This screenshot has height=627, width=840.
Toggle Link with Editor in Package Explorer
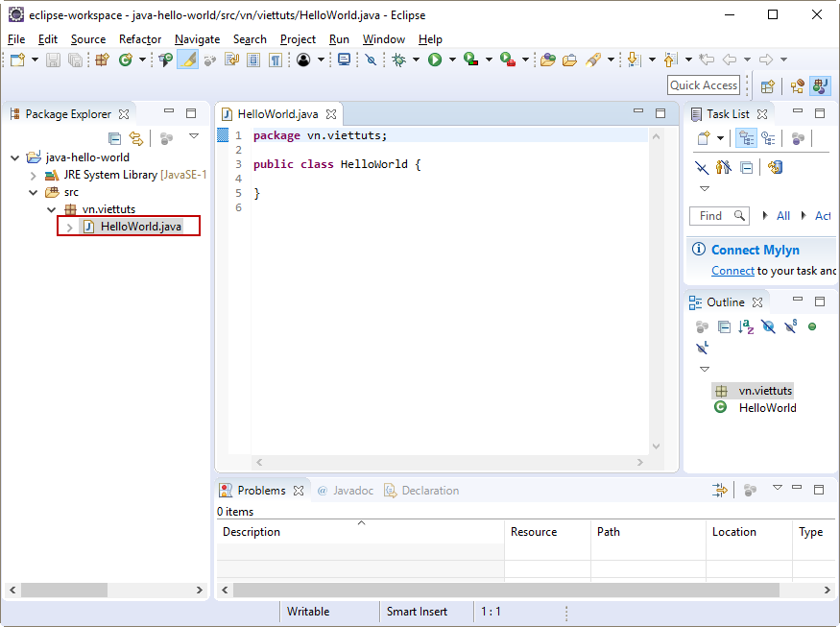(136, 139)
